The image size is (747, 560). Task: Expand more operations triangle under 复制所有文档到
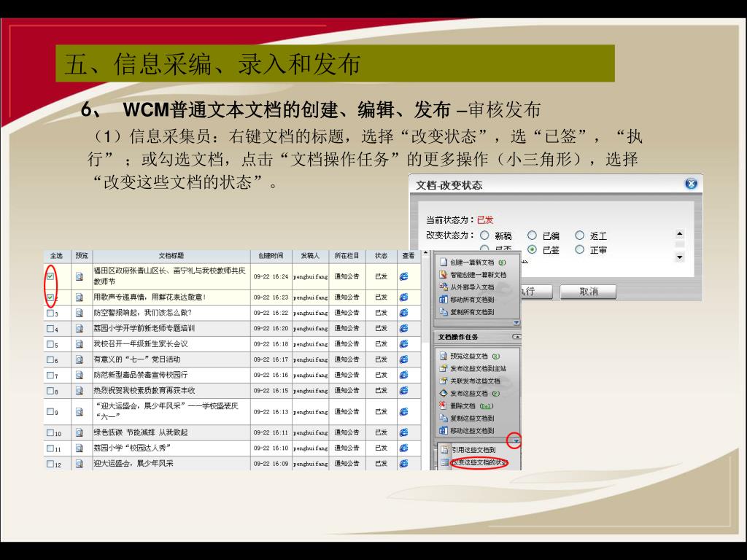point(516,323)
